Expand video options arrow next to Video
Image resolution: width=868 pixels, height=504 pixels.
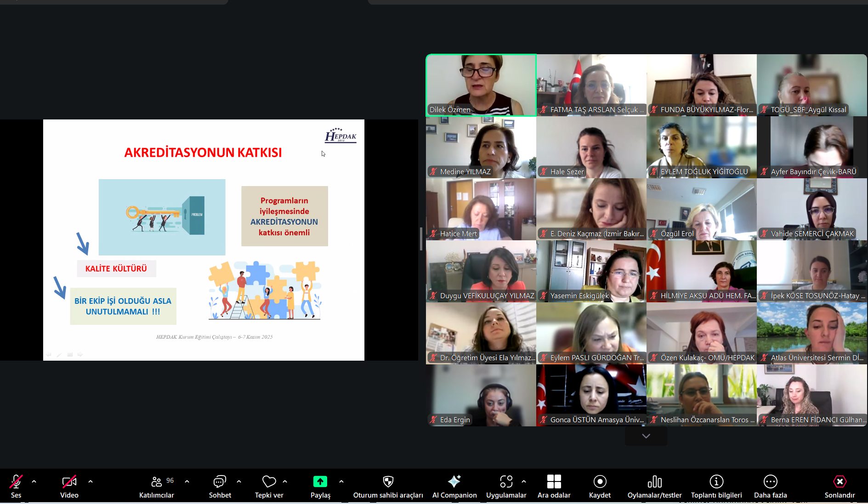click(x=91, y=481)
